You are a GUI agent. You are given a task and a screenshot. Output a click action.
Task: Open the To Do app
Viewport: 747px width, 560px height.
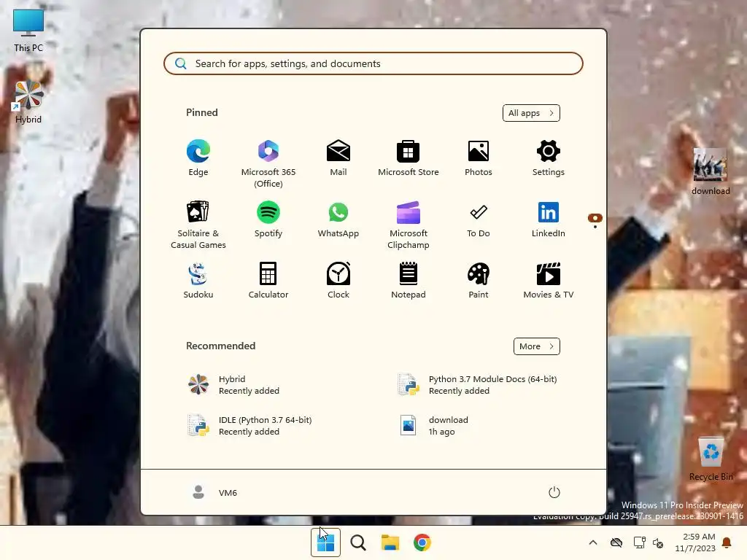coord(479,219)
